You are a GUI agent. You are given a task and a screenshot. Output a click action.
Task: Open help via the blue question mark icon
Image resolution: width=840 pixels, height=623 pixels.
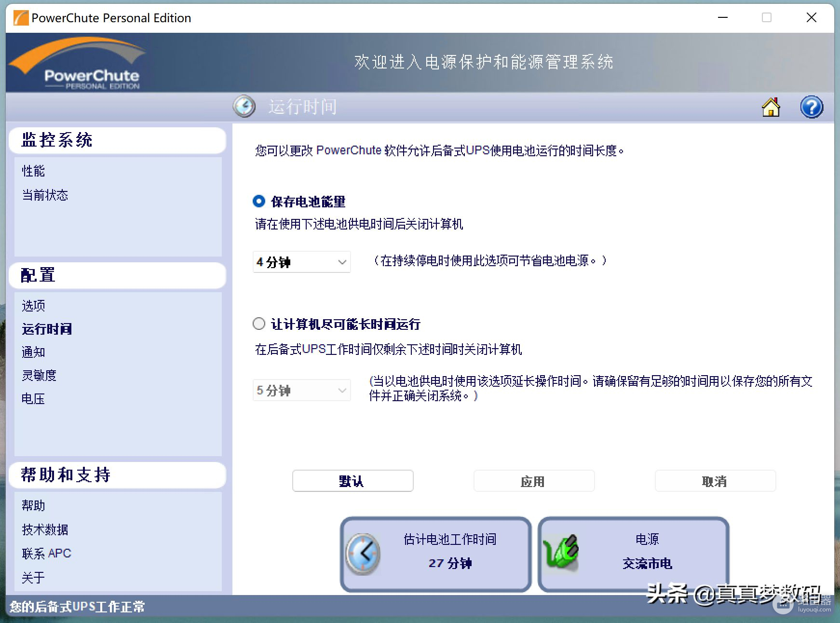pyautogui.click(x=812, y=107)
